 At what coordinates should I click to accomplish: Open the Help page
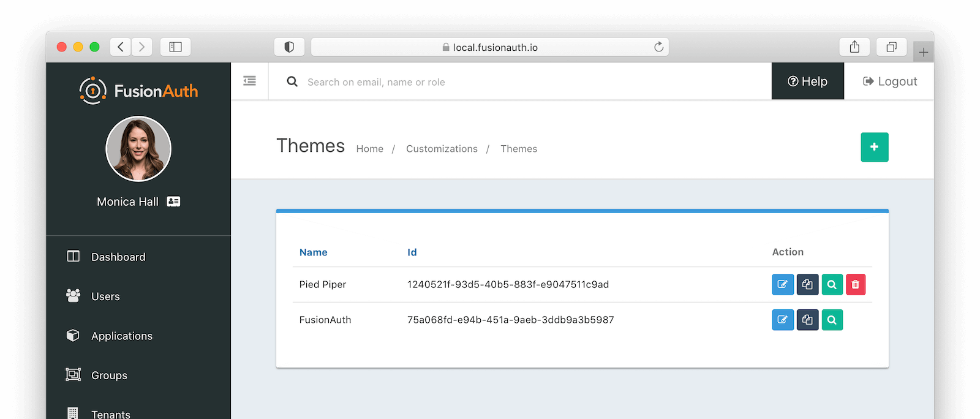pos(808,81)
